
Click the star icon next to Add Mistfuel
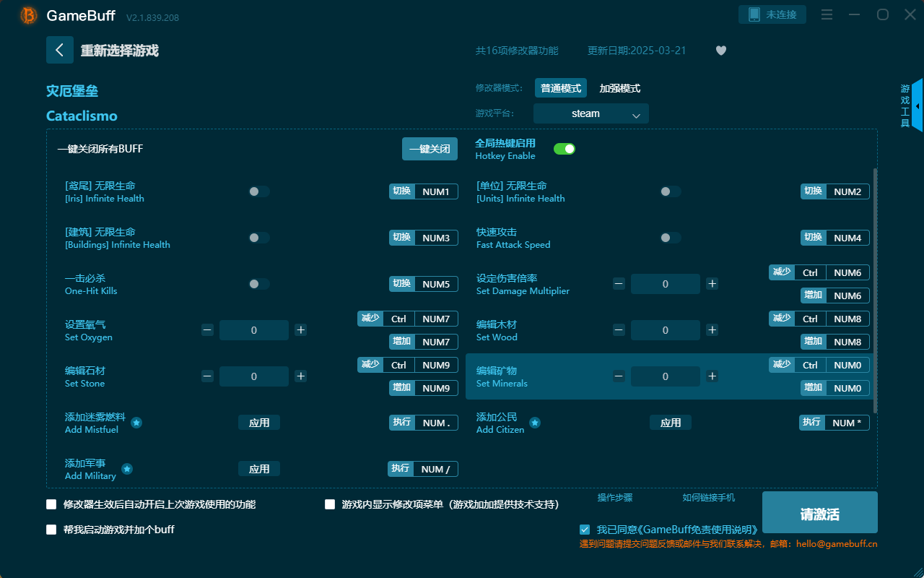coord(136,423)
